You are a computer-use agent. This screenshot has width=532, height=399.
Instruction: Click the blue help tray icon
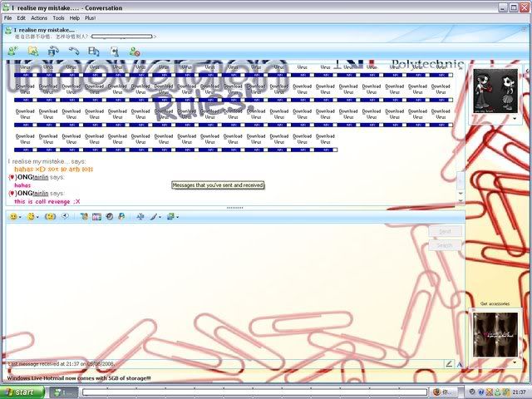click(480, 392)
